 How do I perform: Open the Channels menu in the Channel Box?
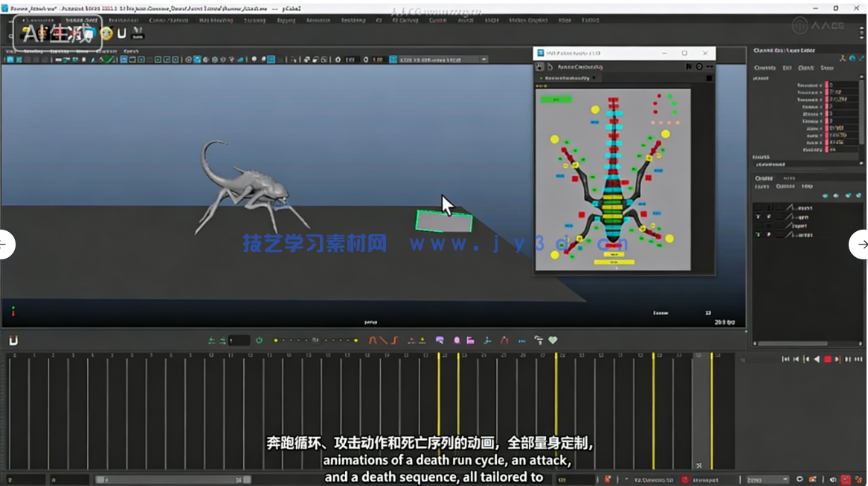(765, 68)
